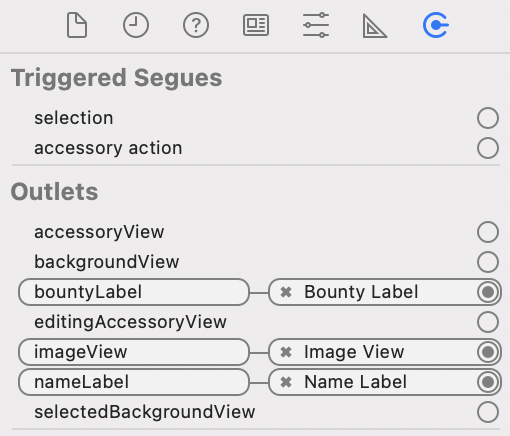This screenshot has height=436, width=510.
Task: Open the Connections inspector
Action: point(436,25)
